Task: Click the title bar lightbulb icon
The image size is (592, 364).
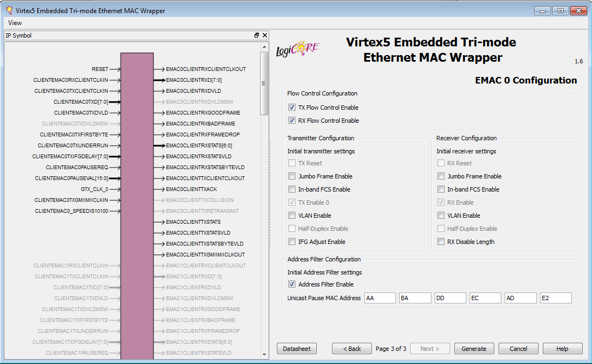Action: pos(9,10)
